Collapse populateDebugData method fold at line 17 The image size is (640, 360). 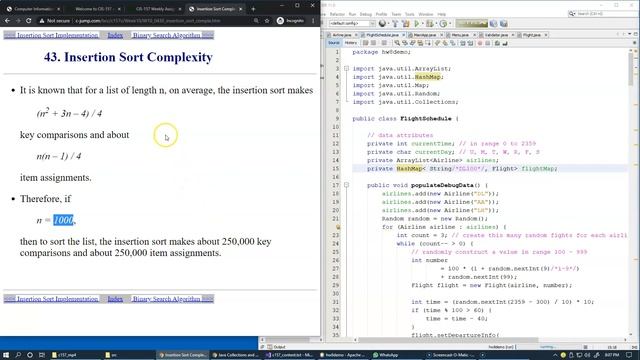(x=346, y=185)
